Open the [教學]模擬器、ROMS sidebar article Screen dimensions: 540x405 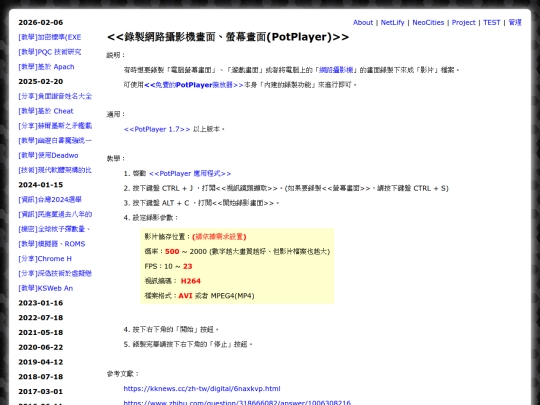point(52,244)
